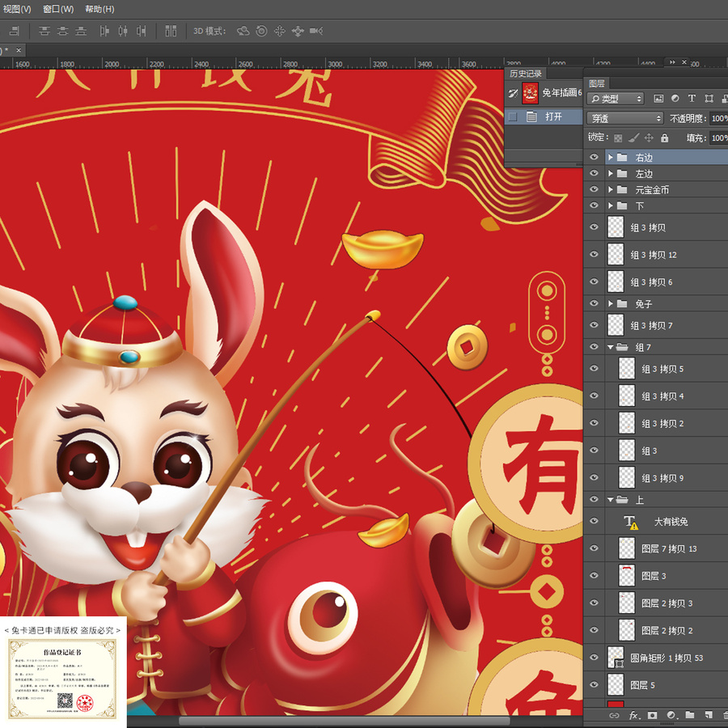Filter layers by type layer icon
The image size is (728, 728).
point(692,99)
